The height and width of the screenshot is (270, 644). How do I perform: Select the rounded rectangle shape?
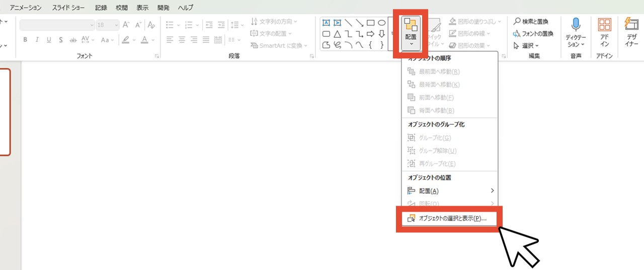coord(326,34)
